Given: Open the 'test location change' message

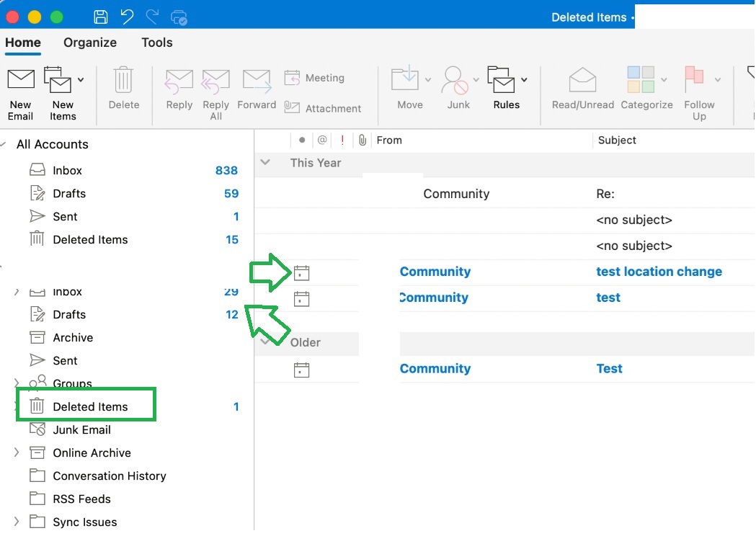Looking at the screenshot, I should [x=659, y=272].
